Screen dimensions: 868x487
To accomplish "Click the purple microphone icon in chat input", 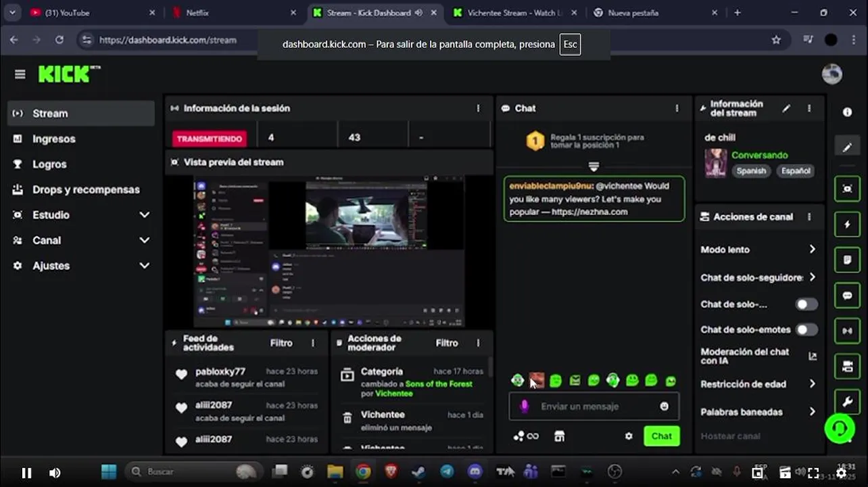I will (x=524, y=407).
